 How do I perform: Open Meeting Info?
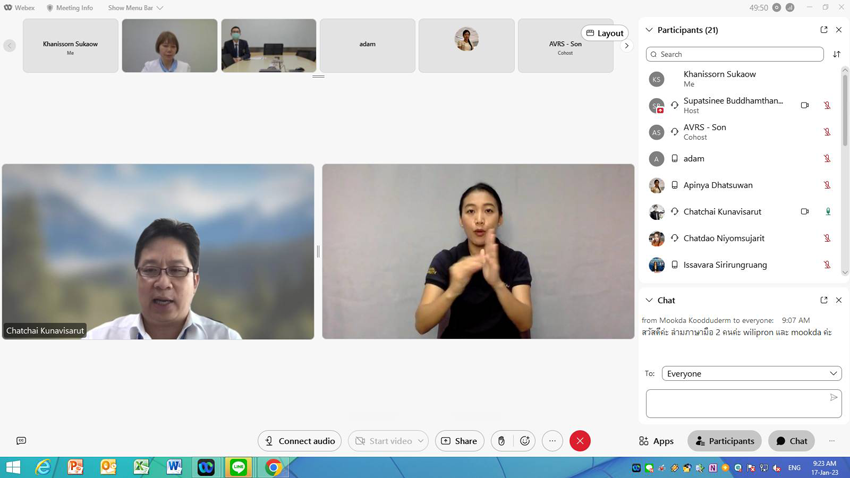[x=69, y=8]
